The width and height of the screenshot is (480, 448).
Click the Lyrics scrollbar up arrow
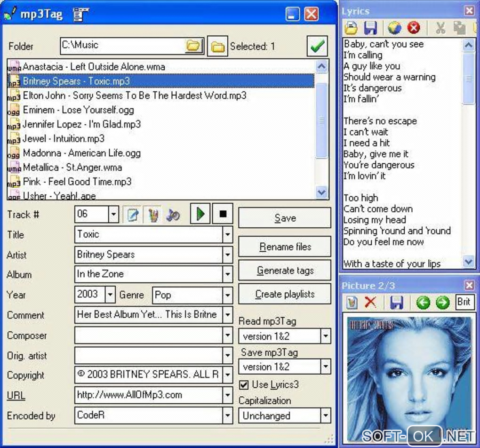pyautogui.click(x=468, y=46)
